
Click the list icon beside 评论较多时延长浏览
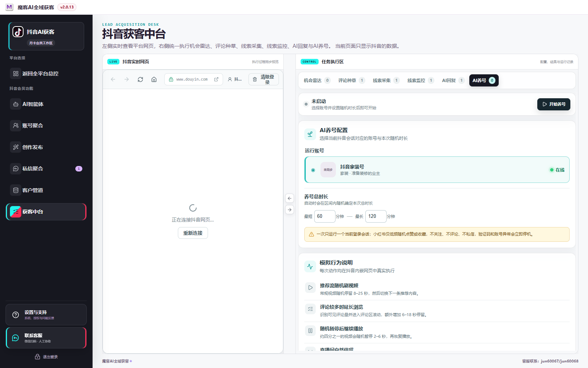coord(311,309)
